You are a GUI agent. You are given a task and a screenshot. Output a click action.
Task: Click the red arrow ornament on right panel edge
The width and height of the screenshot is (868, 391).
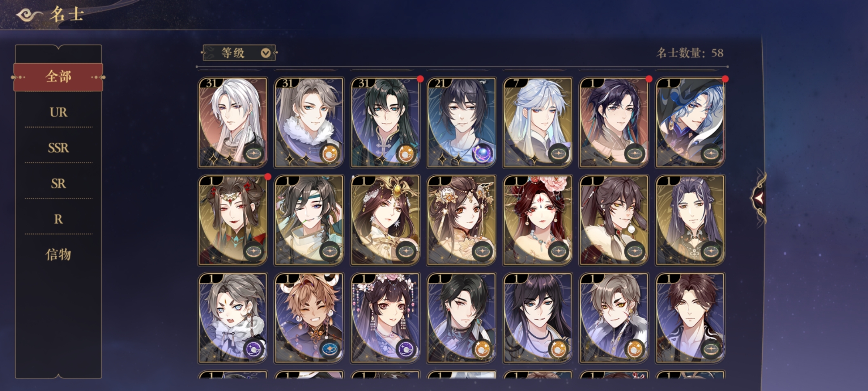(x=759, y=198)
